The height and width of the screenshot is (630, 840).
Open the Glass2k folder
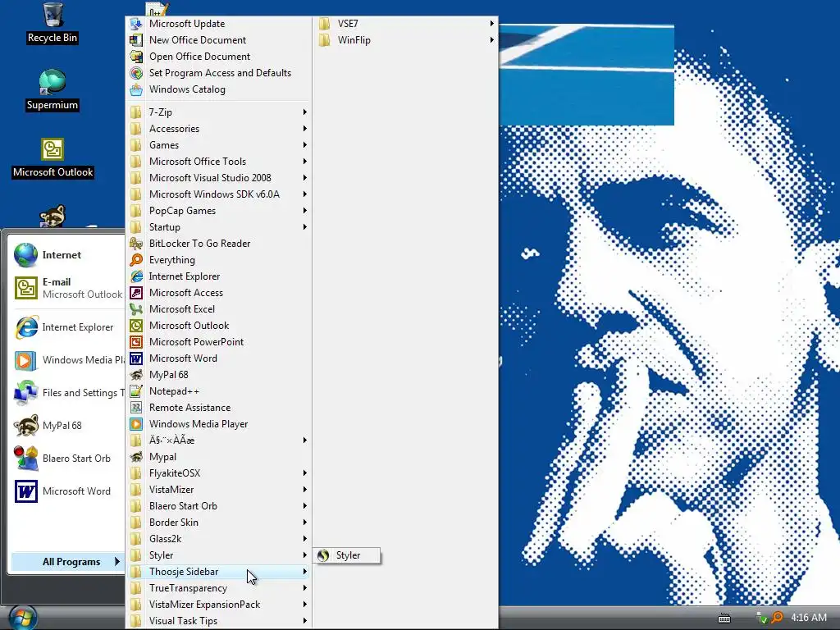[218, 539]
